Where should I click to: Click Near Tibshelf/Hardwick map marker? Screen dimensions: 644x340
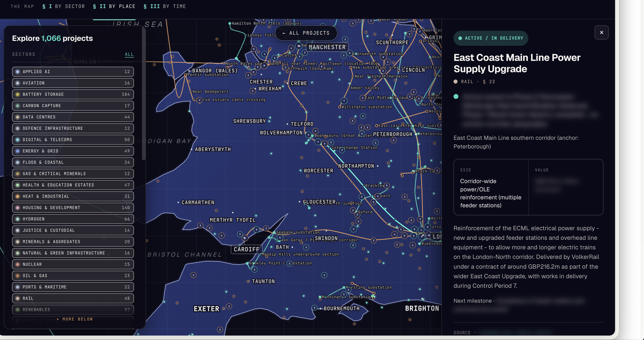click(x=352, y=76)
